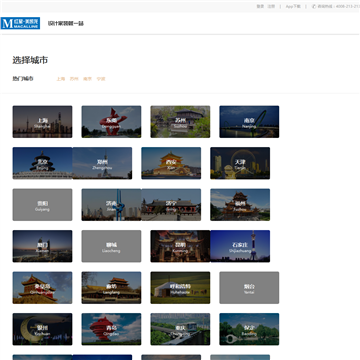Open the 登录 login link
360x360 pixels.
tap(260, 6)
